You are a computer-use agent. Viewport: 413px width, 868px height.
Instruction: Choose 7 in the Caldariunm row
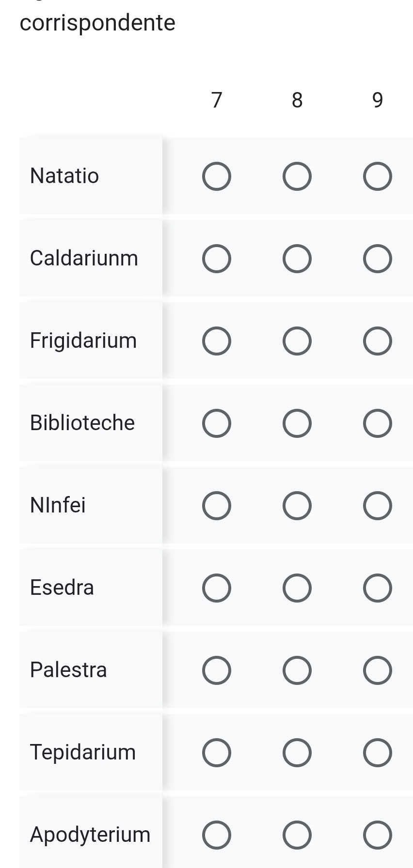pos(217,259)
